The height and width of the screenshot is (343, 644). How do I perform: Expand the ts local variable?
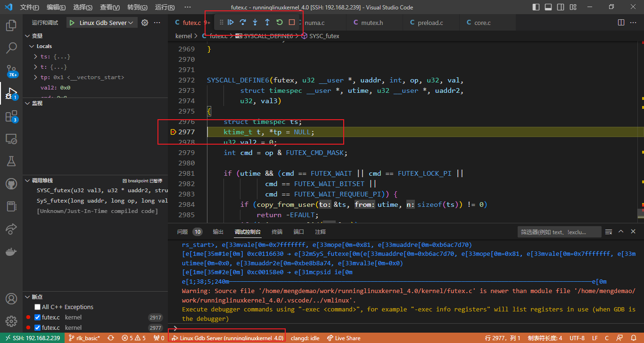(x=36, y=57)
